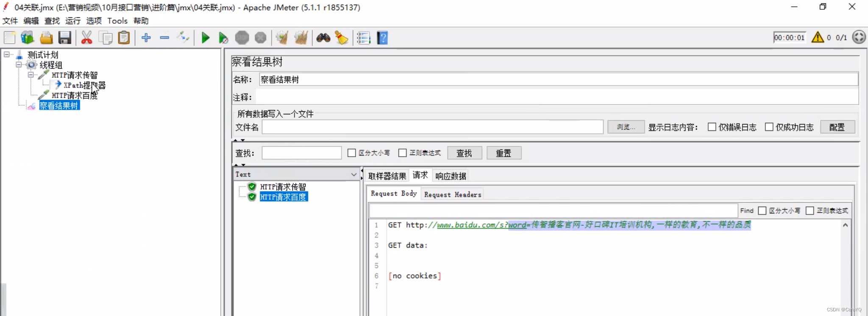Click the Cut scissors icon
The height and width of the screenshot is (316, 868).
pos(86,38)
